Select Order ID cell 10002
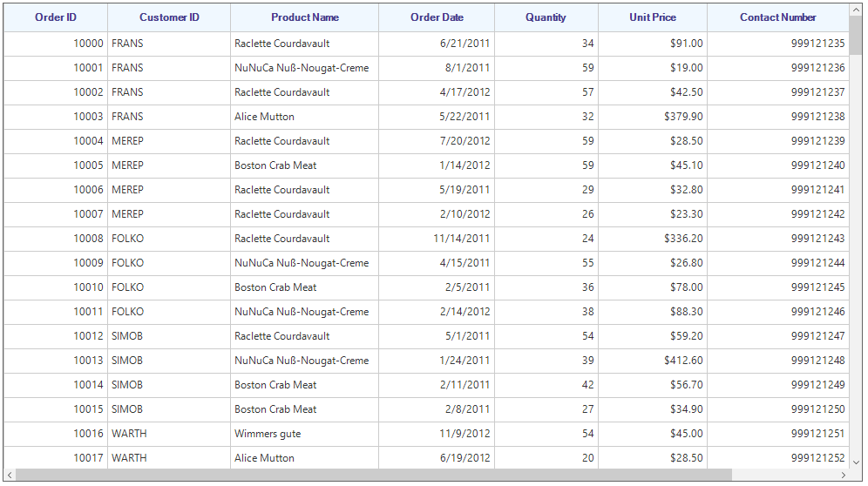Viewport: 868px width, 486px height. click(x=56, y=91)
